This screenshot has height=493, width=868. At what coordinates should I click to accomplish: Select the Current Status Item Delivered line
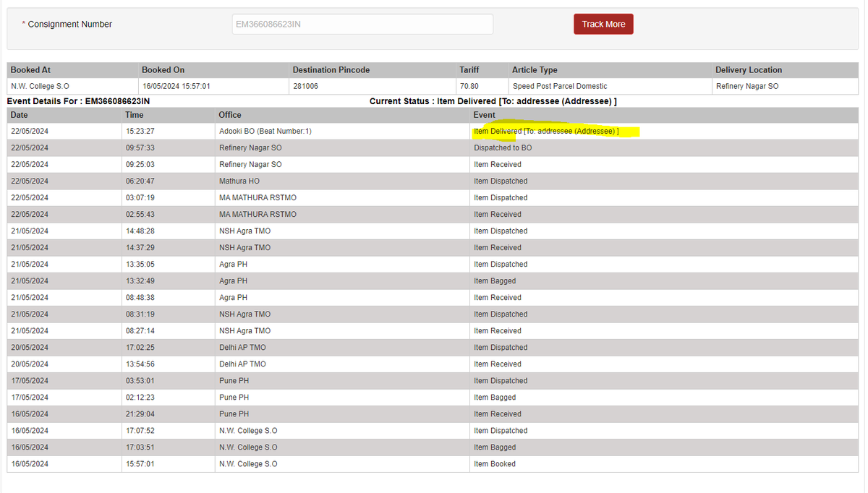[493, 101]
